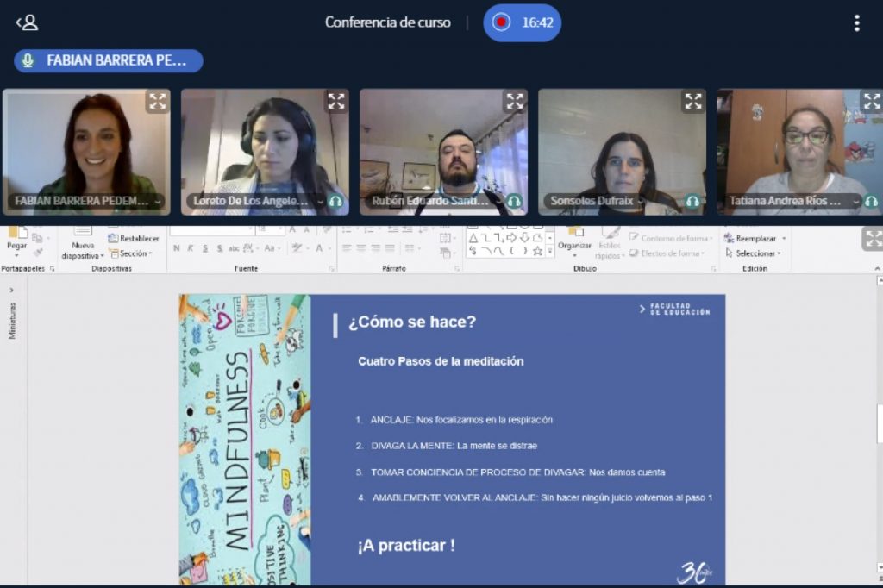Click the participants icon at top left

27,22
